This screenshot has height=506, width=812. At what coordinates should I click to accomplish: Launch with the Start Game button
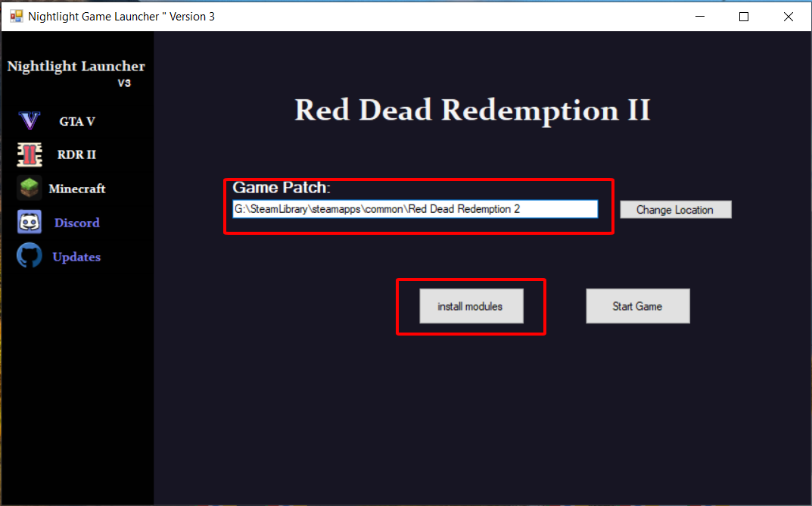[637, 306]
